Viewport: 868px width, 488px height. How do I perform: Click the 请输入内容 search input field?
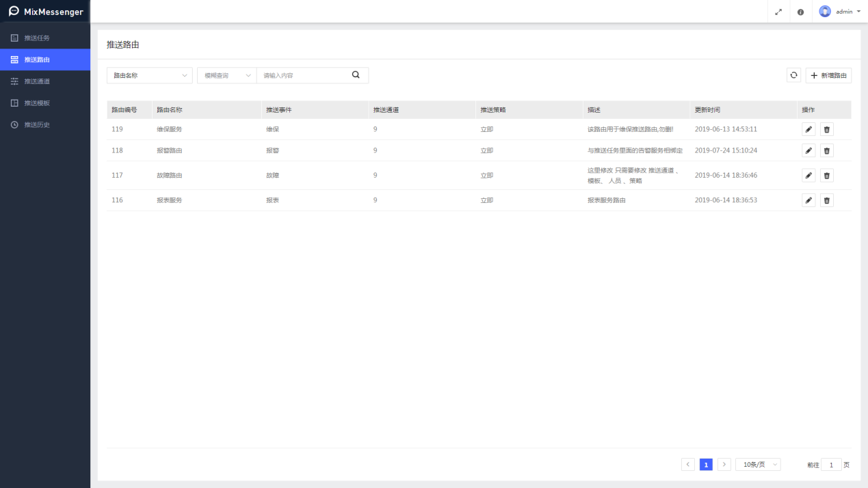[x=303, y=75]
